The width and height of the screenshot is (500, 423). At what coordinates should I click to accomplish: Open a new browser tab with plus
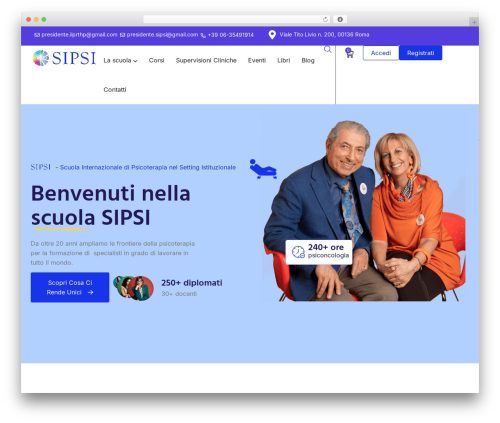pos(474,22)
